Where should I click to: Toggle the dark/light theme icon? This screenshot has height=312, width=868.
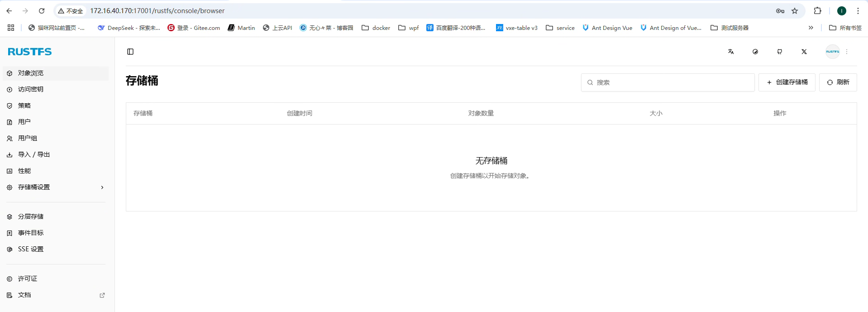(755, 52)
